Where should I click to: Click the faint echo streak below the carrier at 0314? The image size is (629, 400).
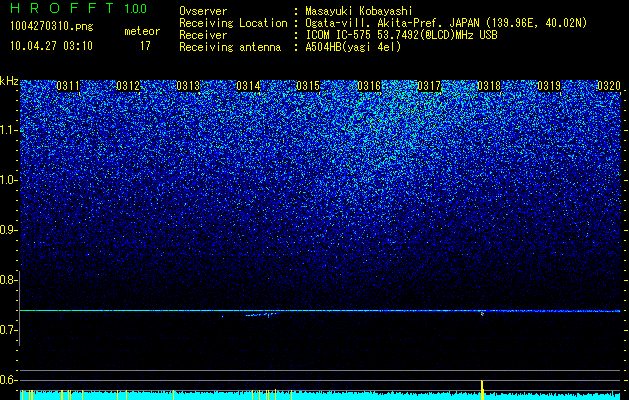click(261, 315)
